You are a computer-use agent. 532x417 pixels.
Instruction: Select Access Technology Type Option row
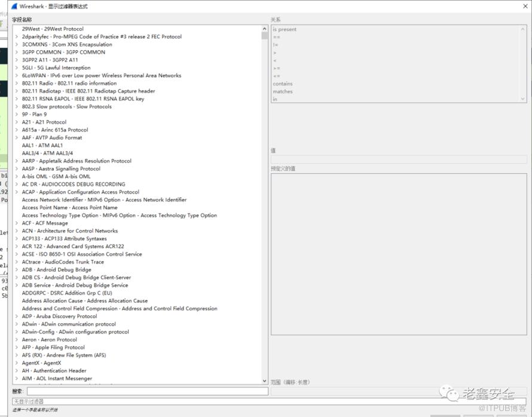(x=120, y=216)
